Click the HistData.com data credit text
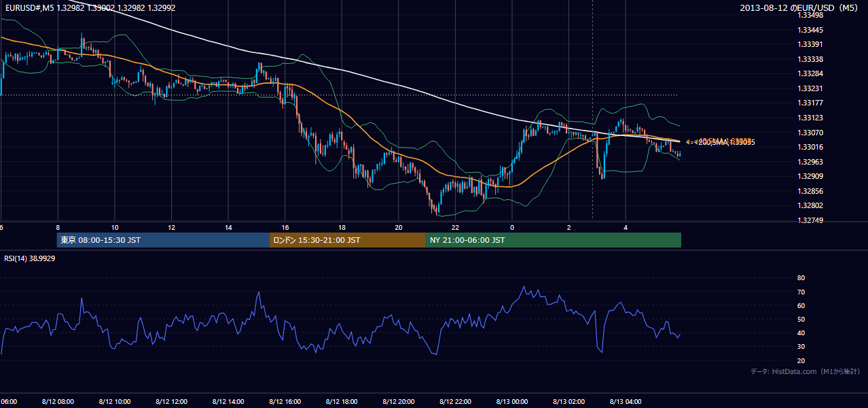 (x=806, y=371)
